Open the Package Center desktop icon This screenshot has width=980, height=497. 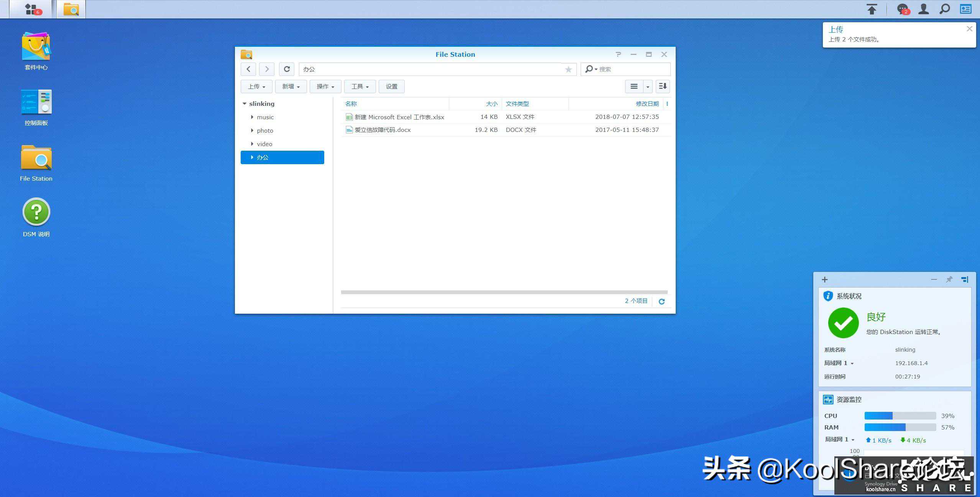[x=36, y=46]
